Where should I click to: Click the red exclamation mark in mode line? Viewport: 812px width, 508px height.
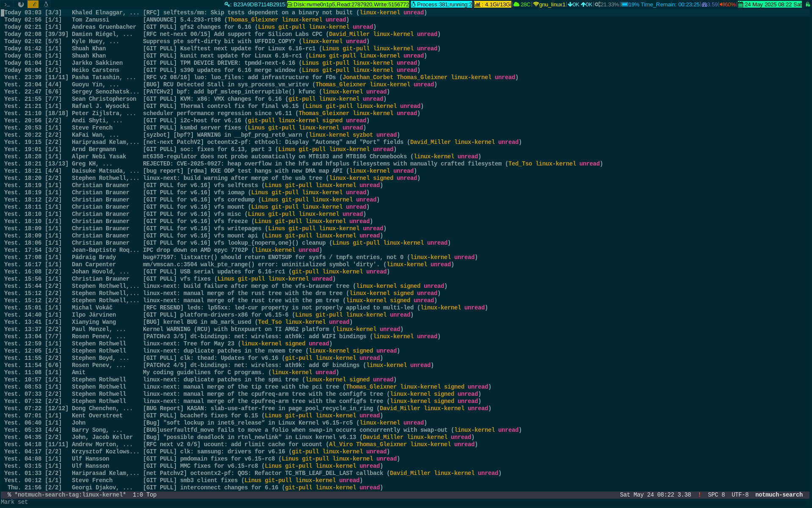click(x=699, y=494)
